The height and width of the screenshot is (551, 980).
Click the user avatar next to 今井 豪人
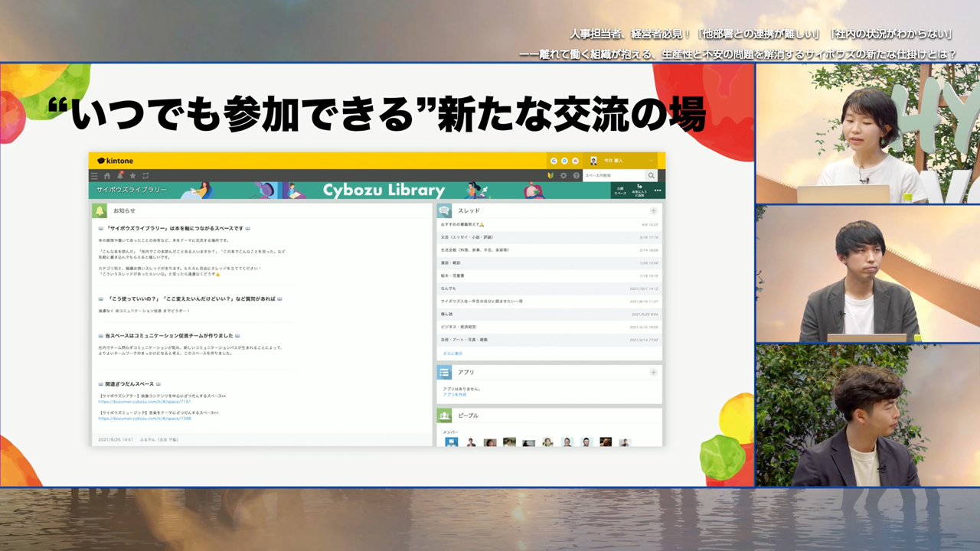593,161
